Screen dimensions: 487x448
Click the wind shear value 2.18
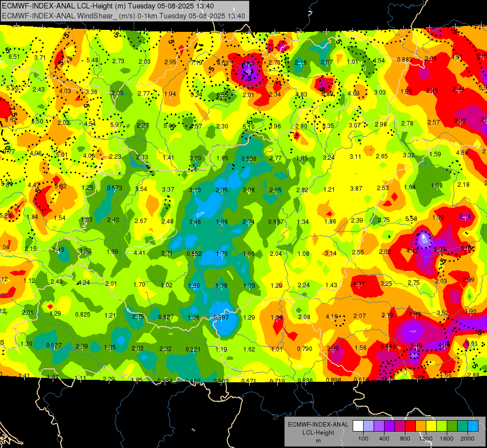coord(464,185)
